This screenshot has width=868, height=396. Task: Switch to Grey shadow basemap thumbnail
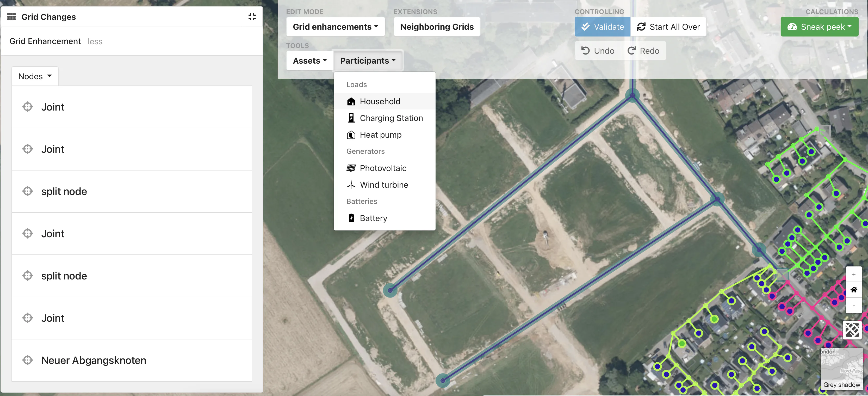[x=841, y=369]
